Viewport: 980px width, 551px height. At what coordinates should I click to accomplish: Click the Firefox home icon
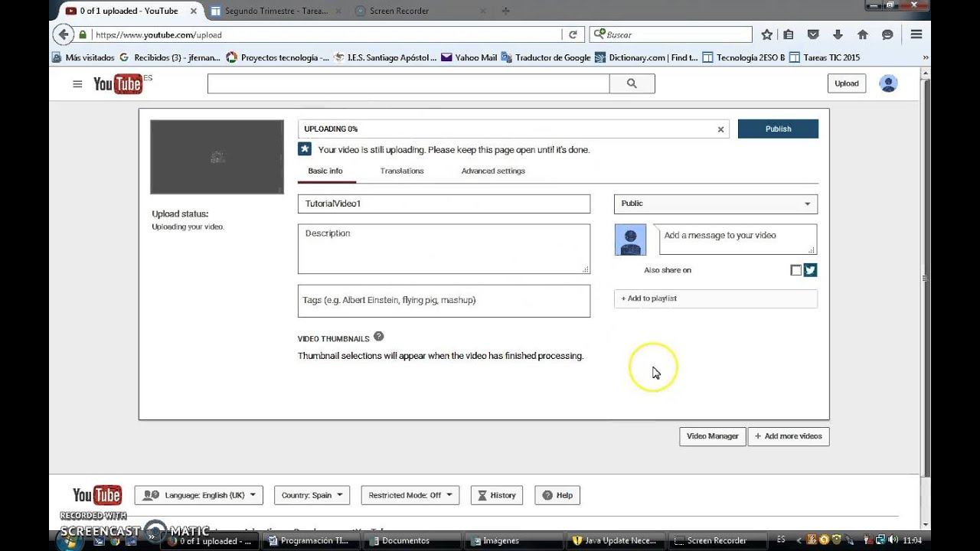[863, 34]
